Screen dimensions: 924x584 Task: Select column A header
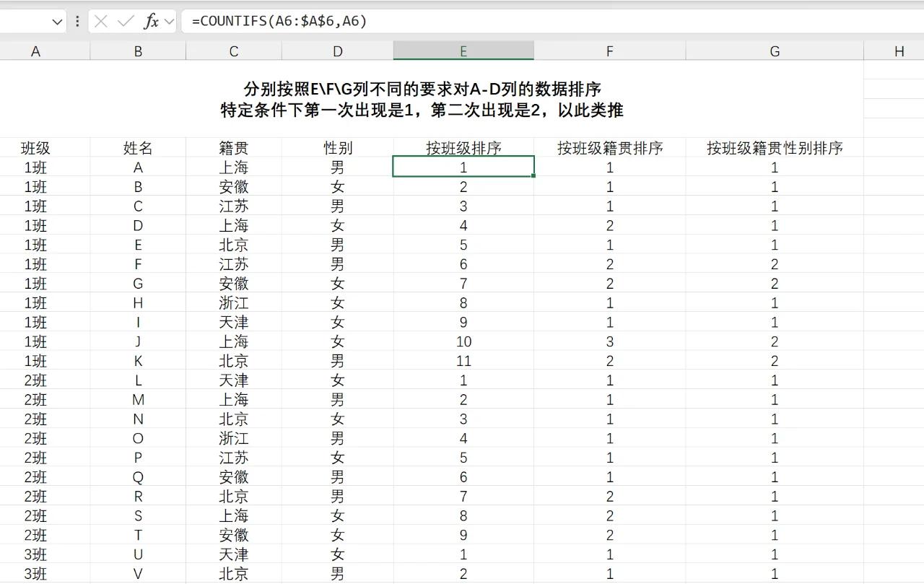[x=35, y=51]
